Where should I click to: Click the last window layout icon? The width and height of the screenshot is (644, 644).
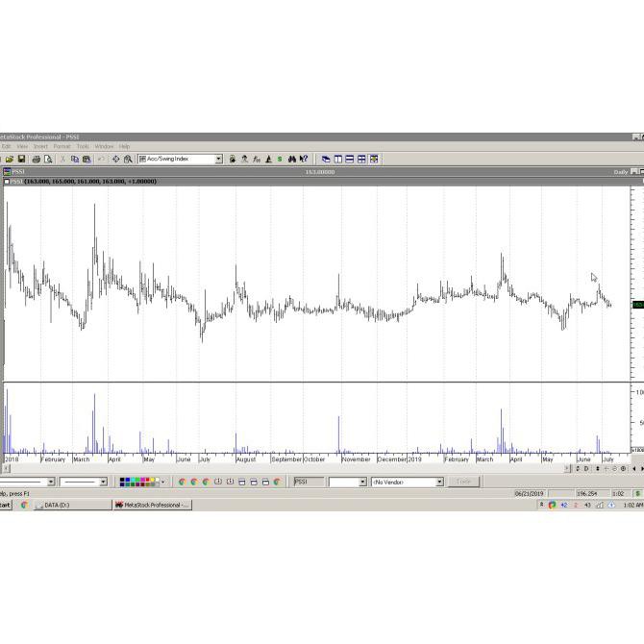pyautogui.click(x=374, y=159)
